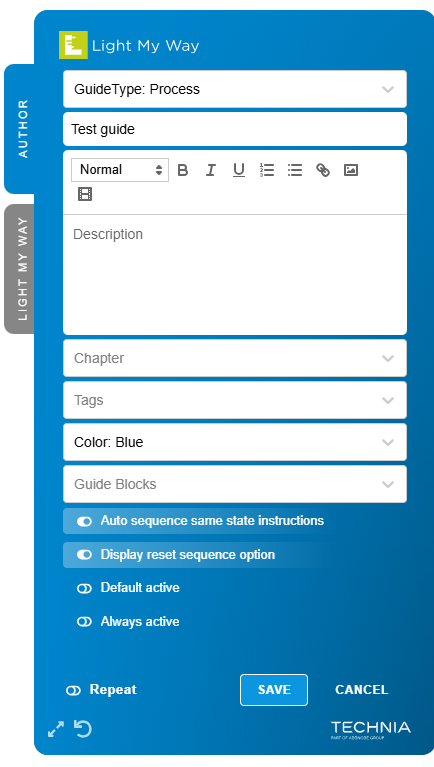Click the underline formatting icon
The width and height of the screenshot is (434, 767).
click(239, 170)
